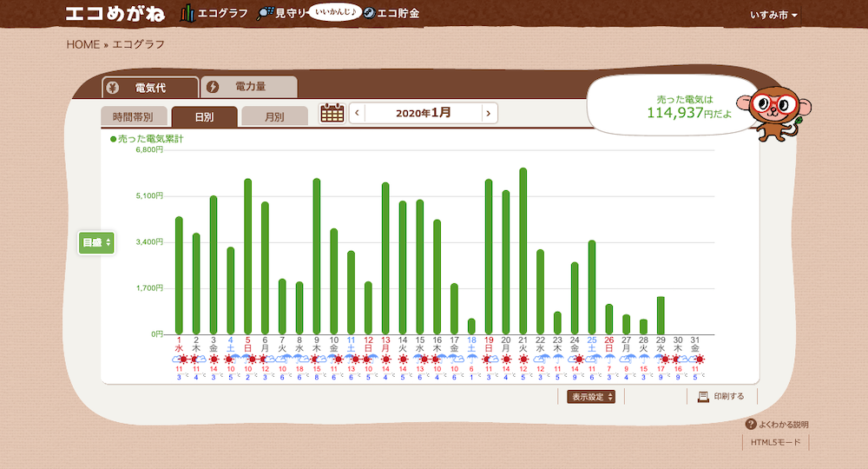Select the 月別 tab
Image resolution: width=868 pixels, height=469 pixels.
[274, 117]
